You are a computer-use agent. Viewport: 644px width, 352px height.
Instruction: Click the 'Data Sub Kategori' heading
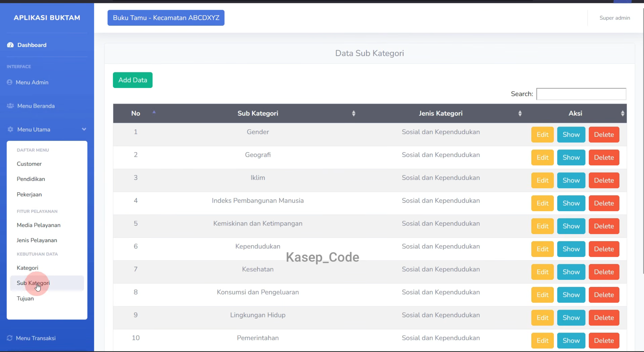click(x=369, y=53)
